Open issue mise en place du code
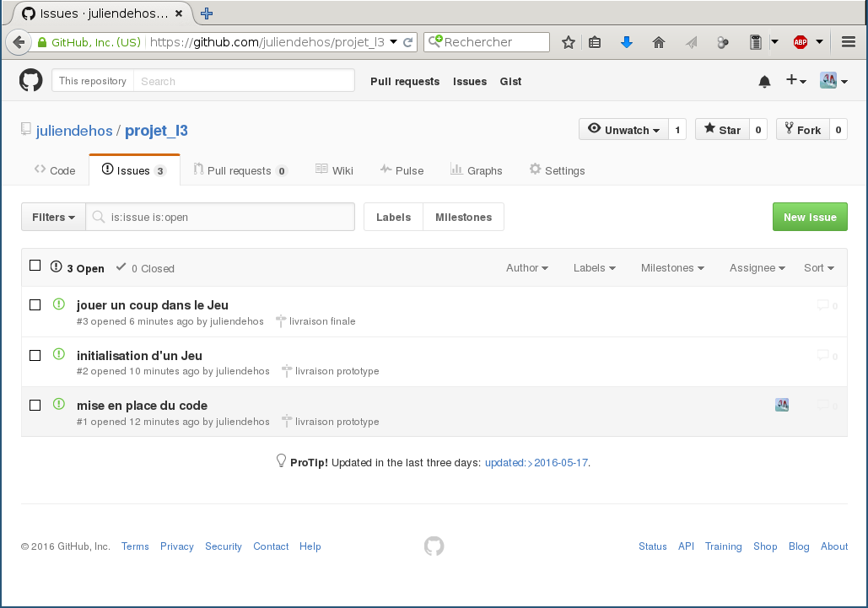The image size is (868, 608). click(x=142, y=406)
